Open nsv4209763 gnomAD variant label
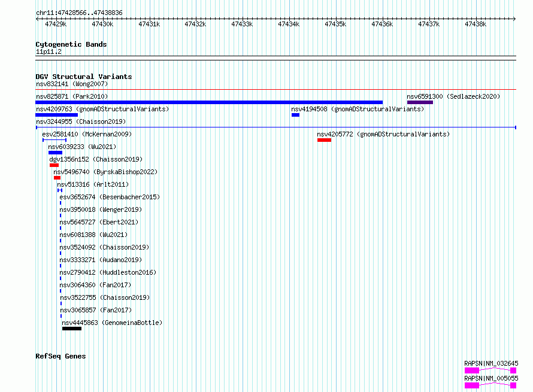The width and height of the screenshot is (533, 392). pyautogui.click(x=102, y=109)
